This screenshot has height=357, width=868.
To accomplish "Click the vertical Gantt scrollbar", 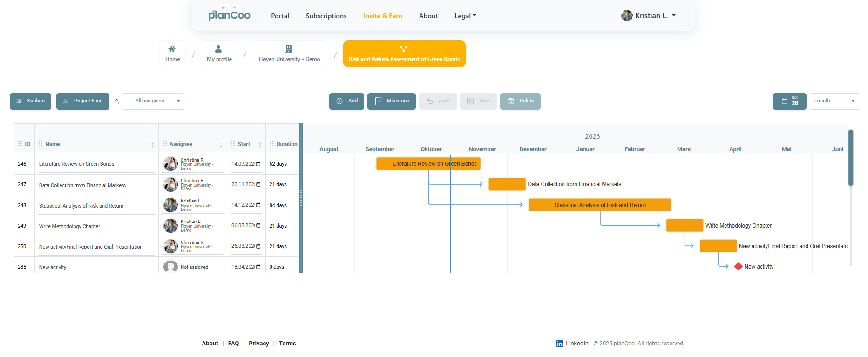I will [x=851, y=158].
